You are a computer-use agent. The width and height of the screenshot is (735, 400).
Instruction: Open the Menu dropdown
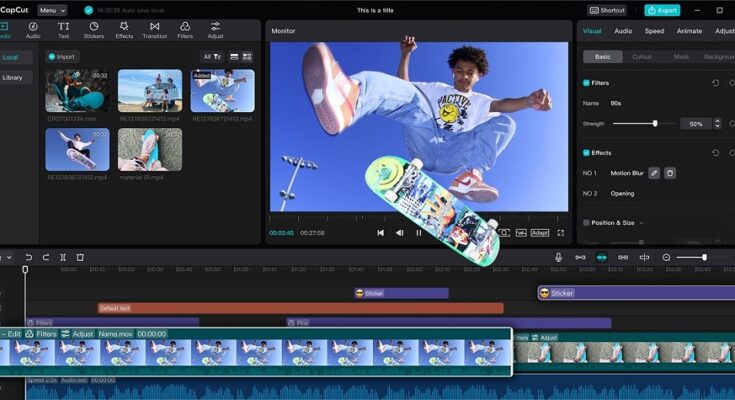[52, 10]
